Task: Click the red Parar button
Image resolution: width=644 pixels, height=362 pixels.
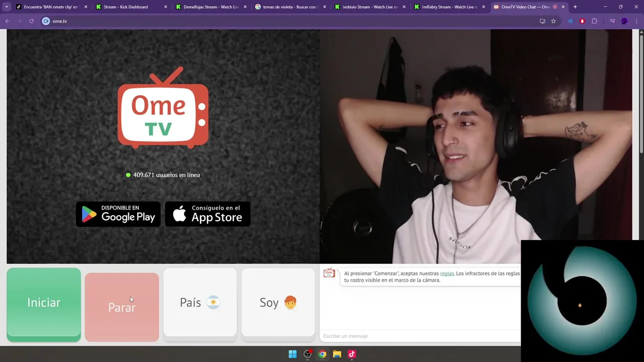Action: (x=122, y=307)
